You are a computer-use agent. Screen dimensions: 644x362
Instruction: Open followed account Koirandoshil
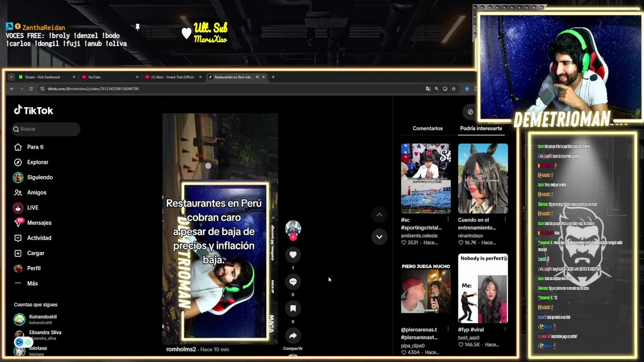(x=43, y=319)
